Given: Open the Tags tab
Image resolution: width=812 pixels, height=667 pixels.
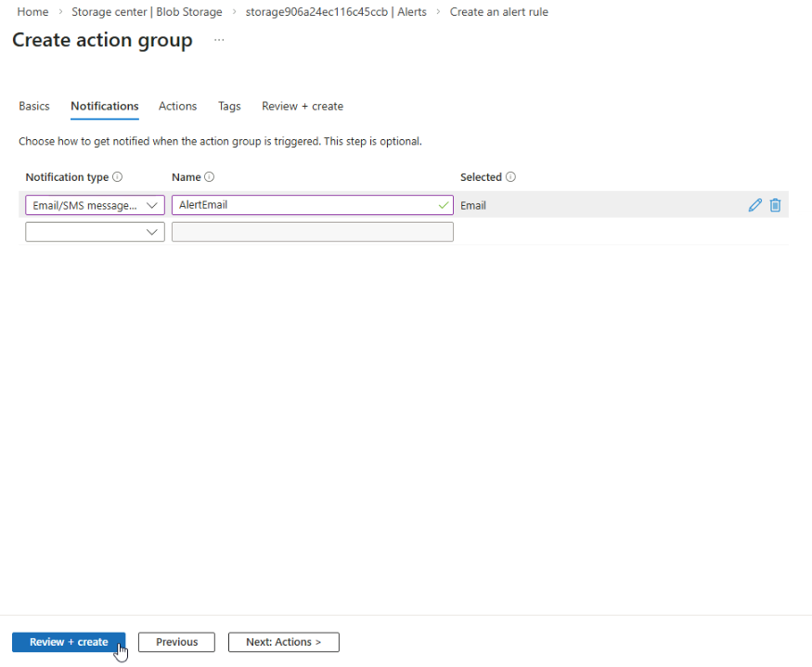Looking at the screenshot, I should [x=229, y=107].
